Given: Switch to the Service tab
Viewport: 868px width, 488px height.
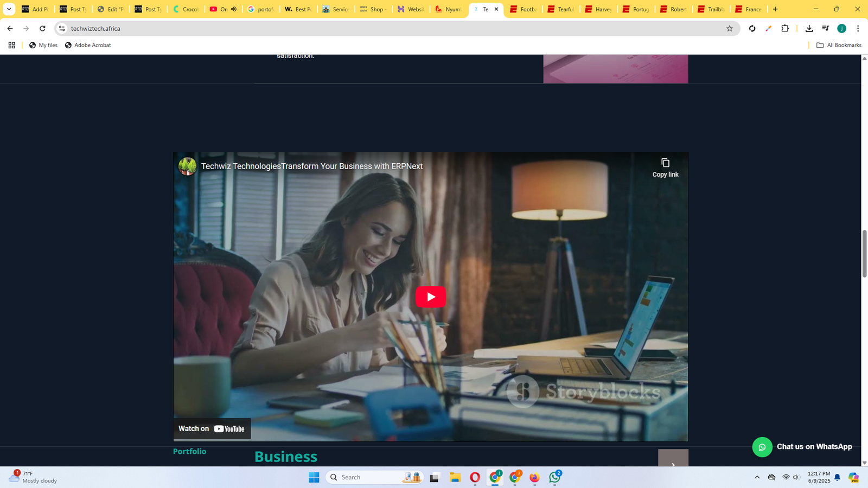Looking at the screenshot, I should point(336,9).
